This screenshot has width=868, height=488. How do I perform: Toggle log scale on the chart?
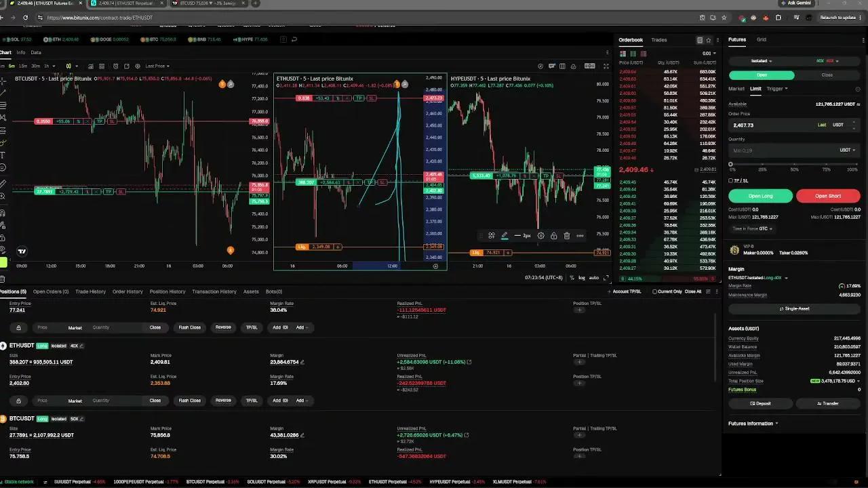(582, 278)
